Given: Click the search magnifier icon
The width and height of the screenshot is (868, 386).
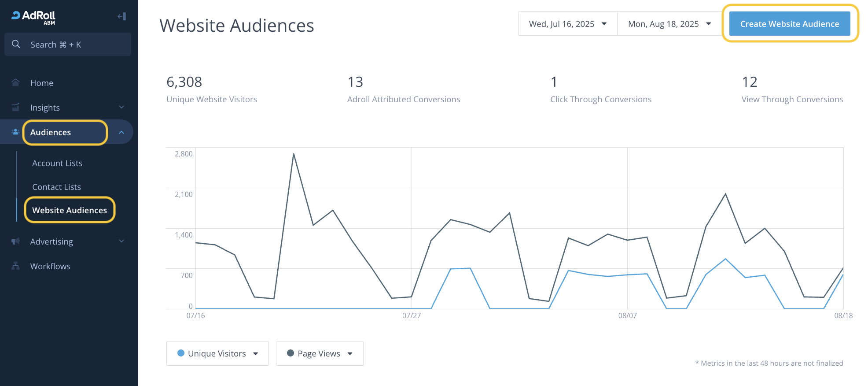Looking at the screenshot, I should (x=16, y=44).
